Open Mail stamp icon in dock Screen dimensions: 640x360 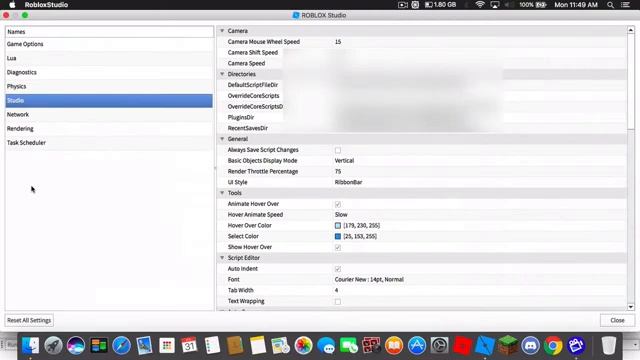point(144,346)
